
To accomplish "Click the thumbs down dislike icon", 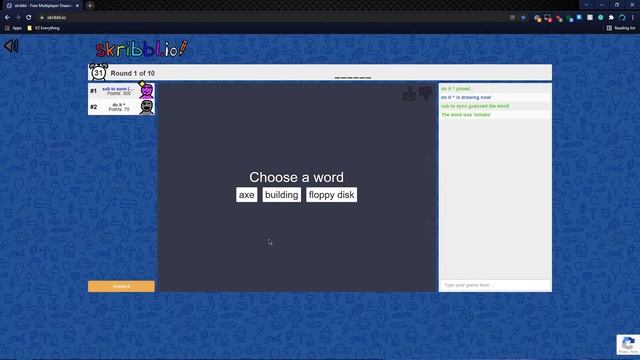I will (425, 93).
